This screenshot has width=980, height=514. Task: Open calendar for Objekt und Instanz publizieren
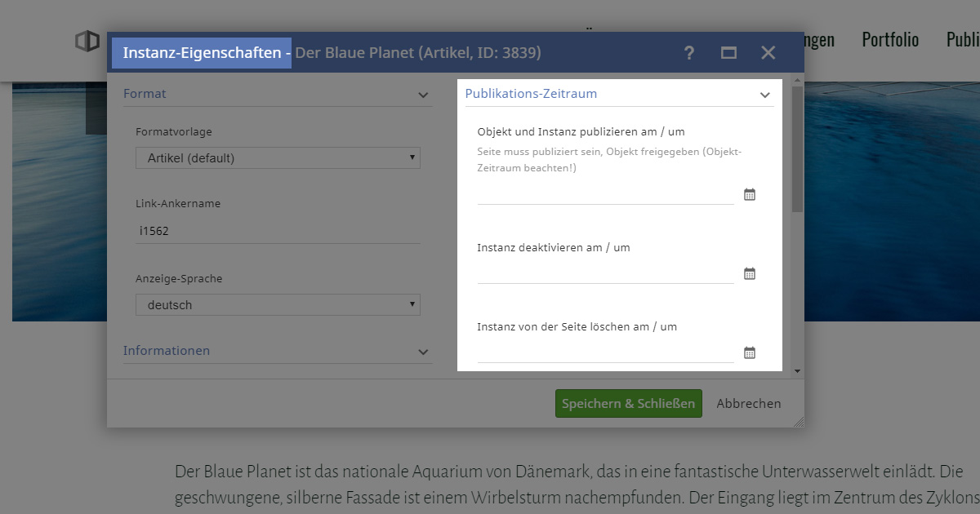click(x=750, y=194)
